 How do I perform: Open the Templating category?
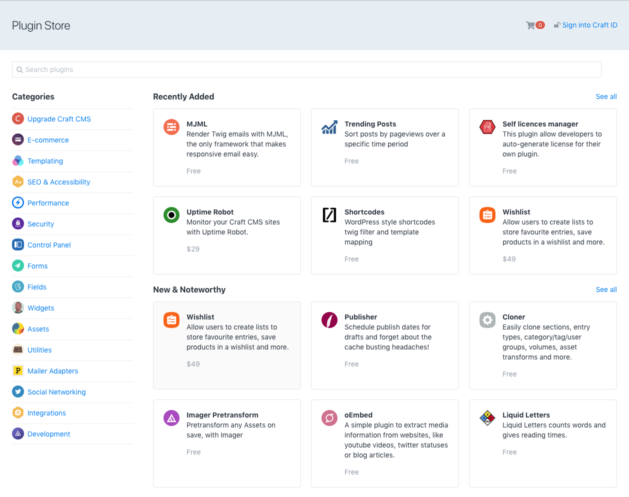point(45,161)
